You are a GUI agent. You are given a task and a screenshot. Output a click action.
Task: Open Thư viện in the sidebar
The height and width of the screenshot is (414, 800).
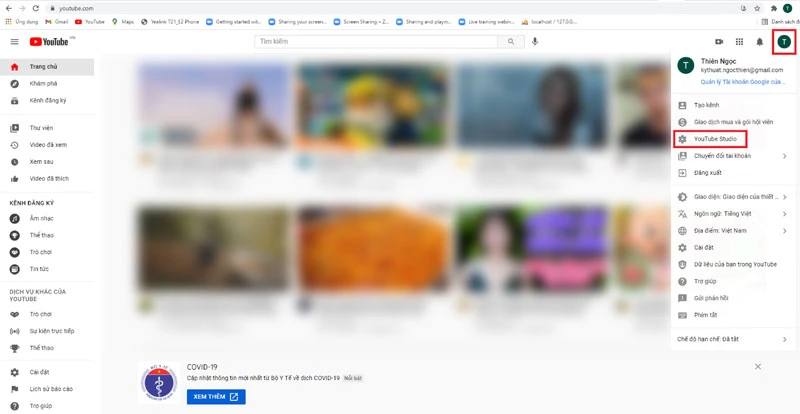pos(47,128)
